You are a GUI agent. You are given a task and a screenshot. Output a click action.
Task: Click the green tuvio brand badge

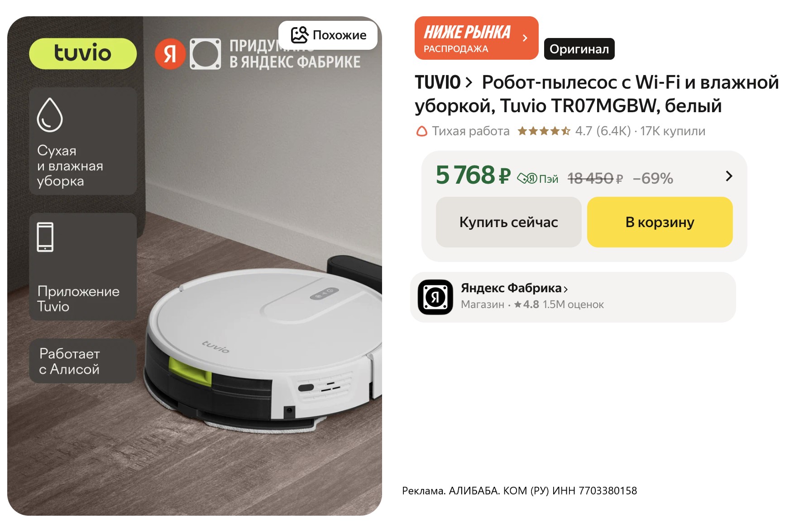pos(83,53)
